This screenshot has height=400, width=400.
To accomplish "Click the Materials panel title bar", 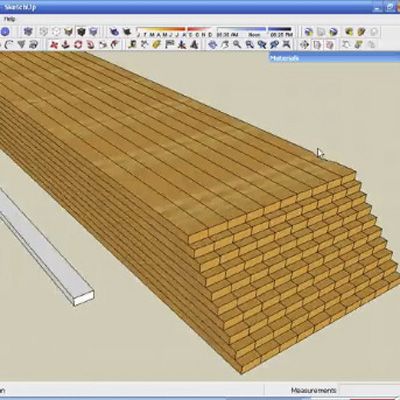I will tap(334, 58).
